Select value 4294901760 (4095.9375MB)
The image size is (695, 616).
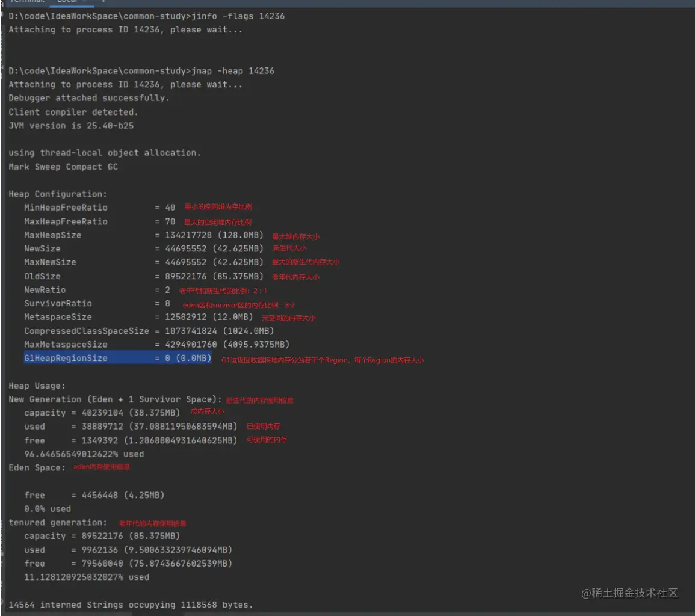tap(227, 345)
